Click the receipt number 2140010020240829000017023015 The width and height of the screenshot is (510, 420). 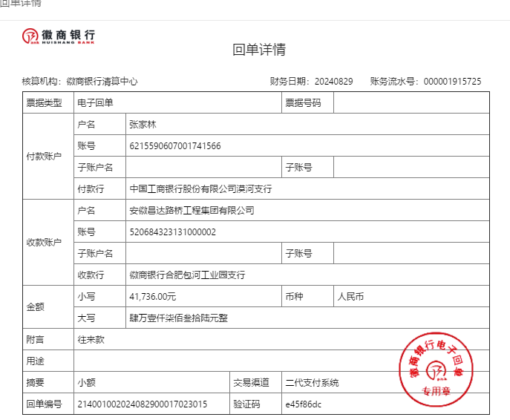click(142, 404)
